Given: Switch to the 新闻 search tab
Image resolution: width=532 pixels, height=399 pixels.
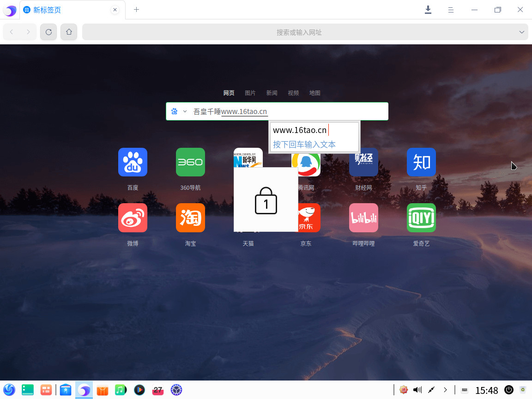Looking at the screenshot, I should [x=272, y=93].
